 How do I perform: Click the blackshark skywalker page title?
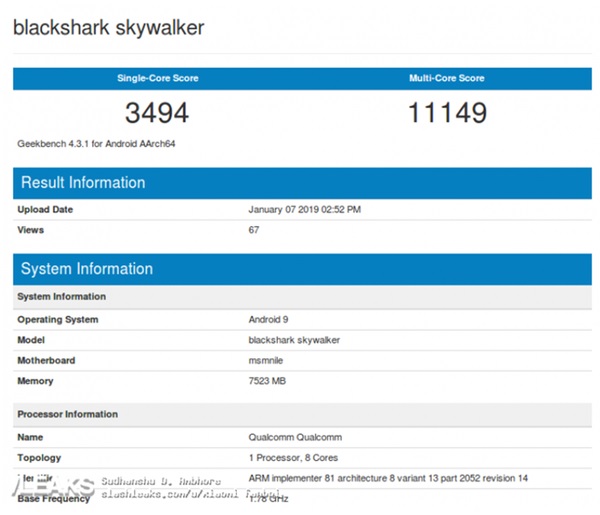coord(109,28)
